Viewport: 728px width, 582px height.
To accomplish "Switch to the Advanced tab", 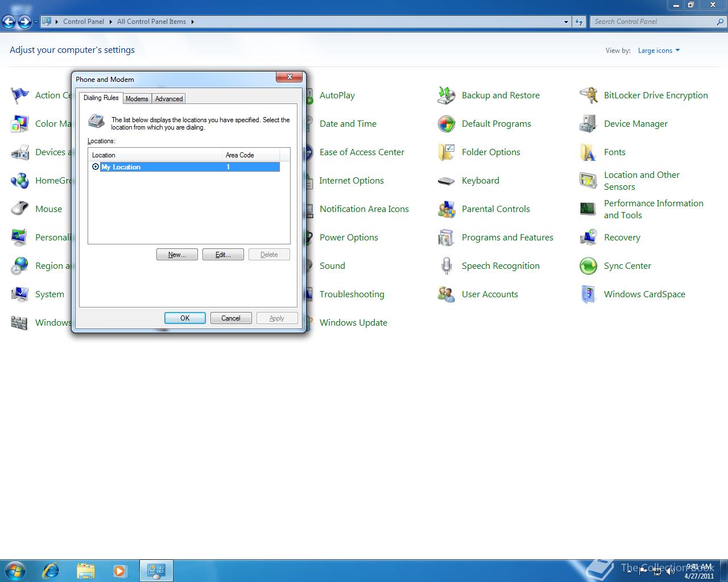I will point(169,99).
